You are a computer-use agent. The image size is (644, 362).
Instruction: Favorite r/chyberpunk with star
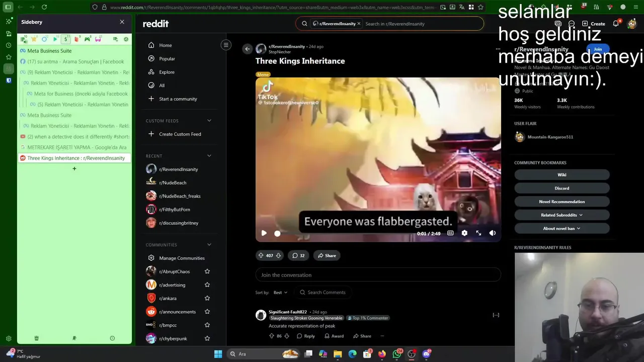[207, 338]
